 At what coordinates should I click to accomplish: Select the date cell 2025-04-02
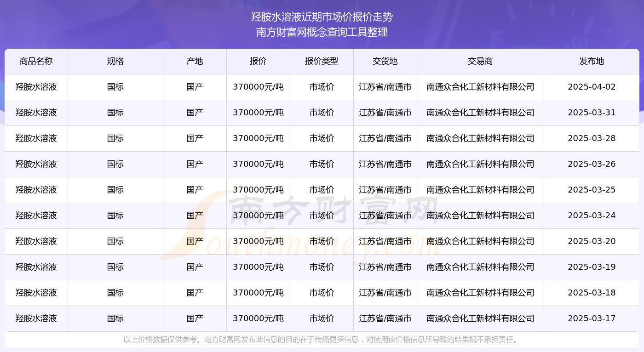592,87
